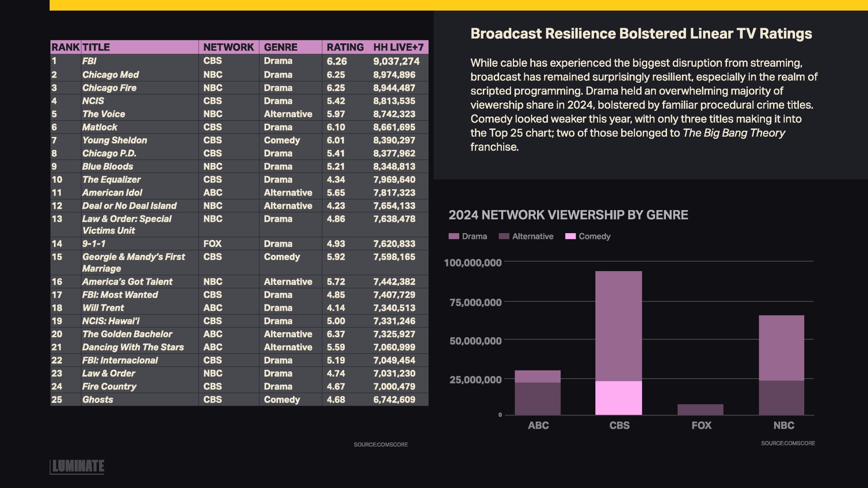Click the HH LIVE+7 column header

(x=398, y=47)
